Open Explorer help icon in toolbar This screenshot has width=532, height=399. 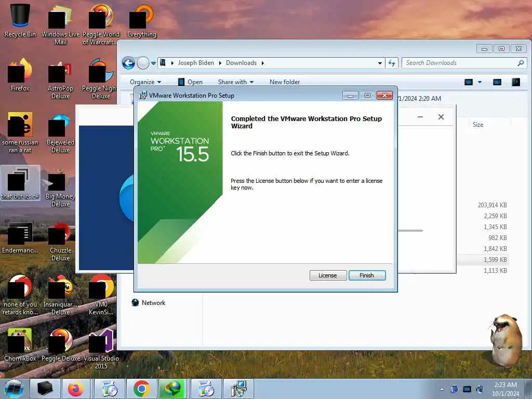pos(516,82)
